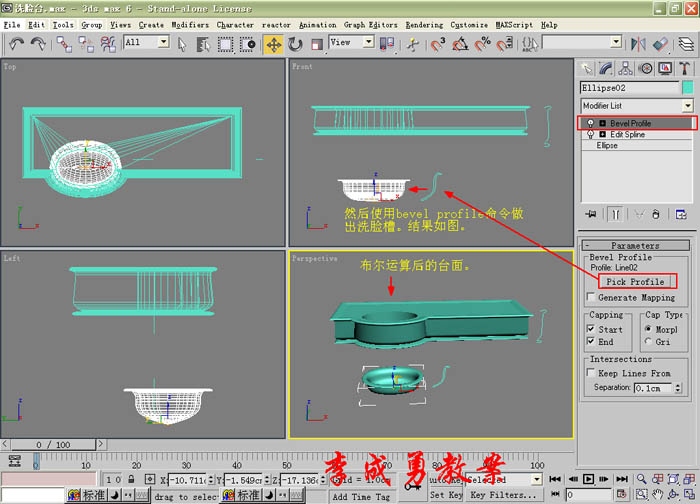Image resolution: width=700 pixels, height=504 pixels.
Task: Click the Pin Stack icon
Action: click(x=591, y=214)
